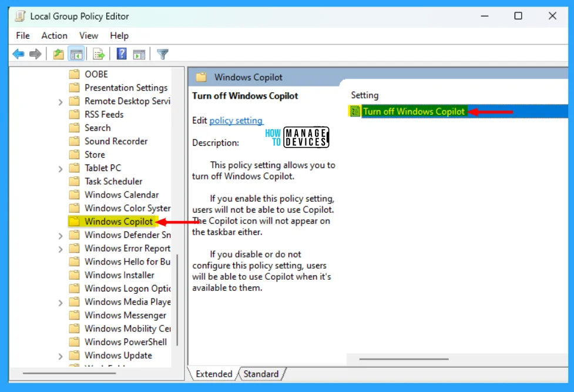Expand the Remote Desktop Services node

61,102
